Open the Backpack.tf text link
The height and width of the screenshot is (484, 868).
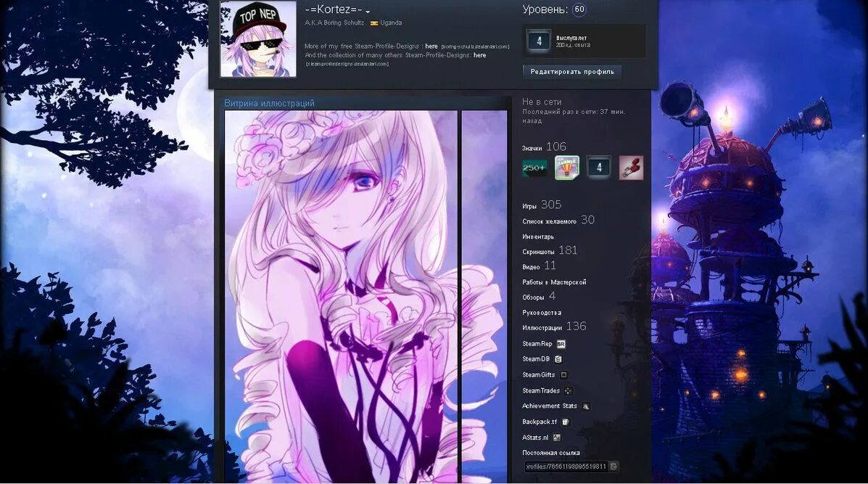pyautogui.click(x=540, y=422)
